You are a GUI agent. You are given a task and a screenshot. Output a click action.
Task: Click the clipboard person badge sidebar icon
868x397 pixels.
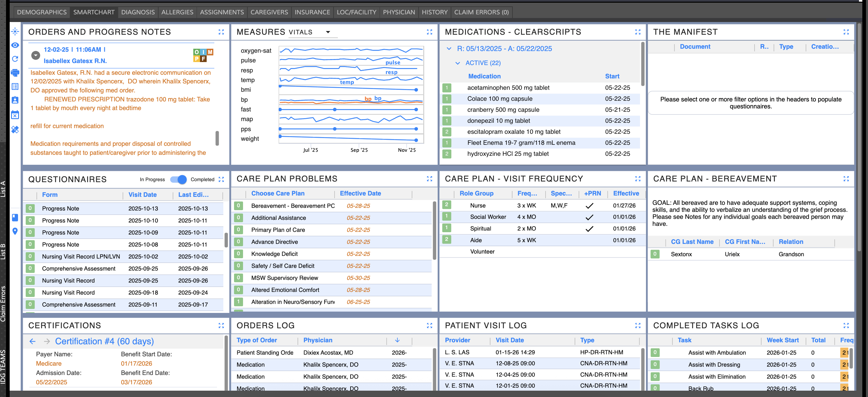coord(15,100)
